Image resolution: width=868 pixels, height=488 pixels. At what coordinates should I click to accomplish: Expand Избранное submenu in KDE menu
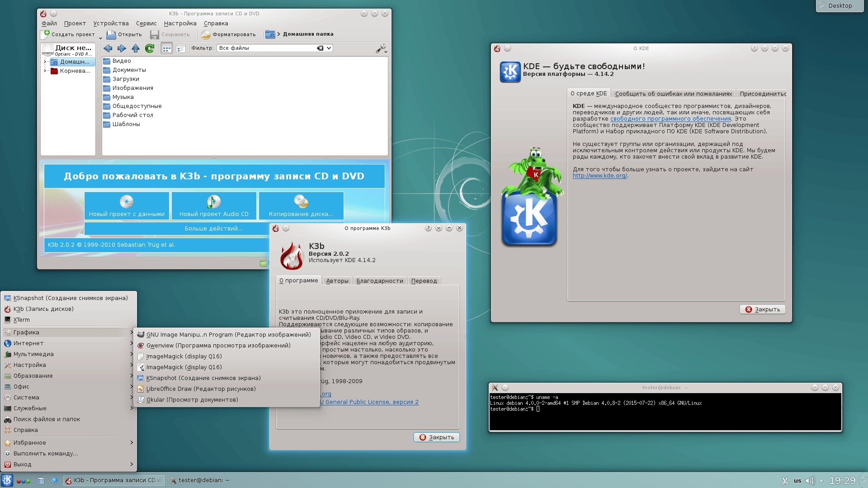point(69,443)
